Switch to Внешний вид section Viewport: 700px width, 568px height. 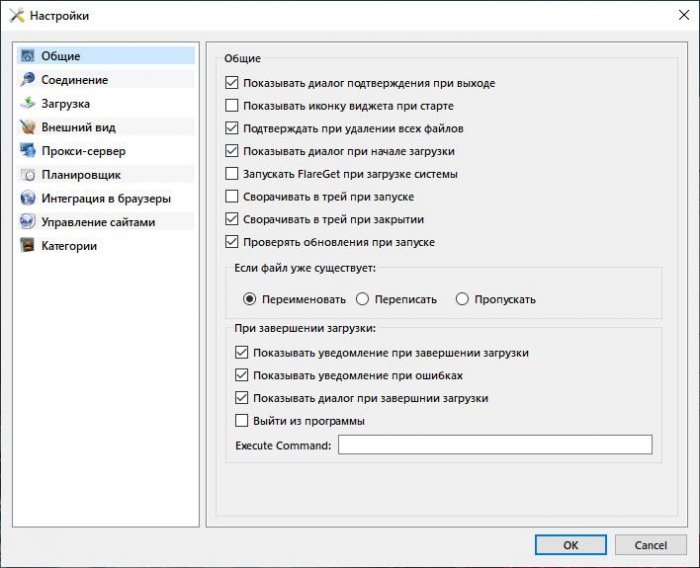point(106,127)
